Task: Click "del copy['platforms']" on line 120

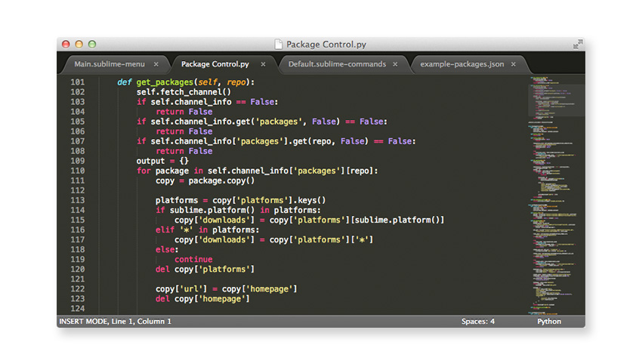Action: pos(205,270)
